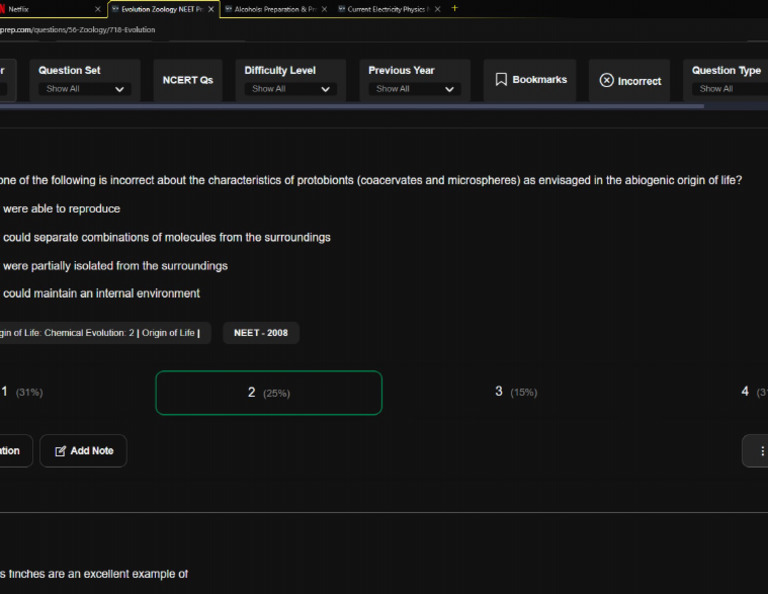768x594 pixels.
Task: Click the NCERT Qs filter button
Action: (188, 80)
